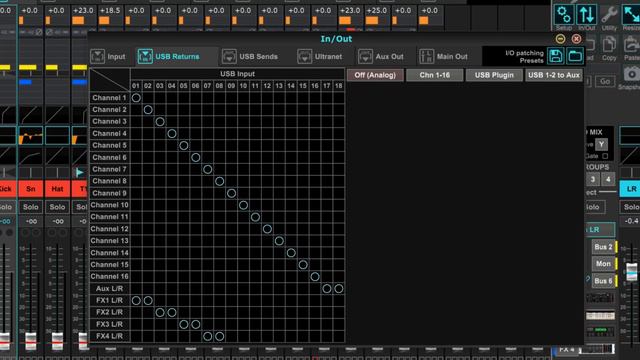Toggle Channel 9 patch to USB input 09
Screen dimensions: 640x360
click(x=231, y=193)
